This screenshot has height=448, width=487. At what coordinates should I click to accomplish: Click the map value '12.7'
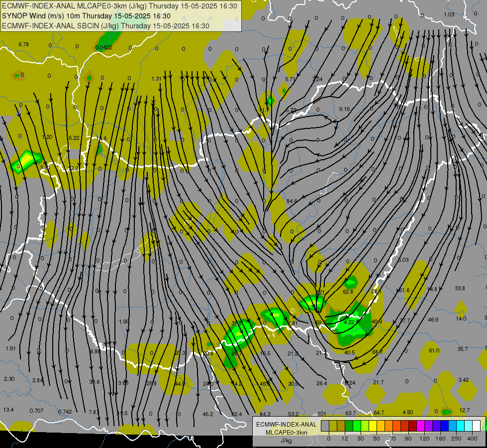click(464, 410)
